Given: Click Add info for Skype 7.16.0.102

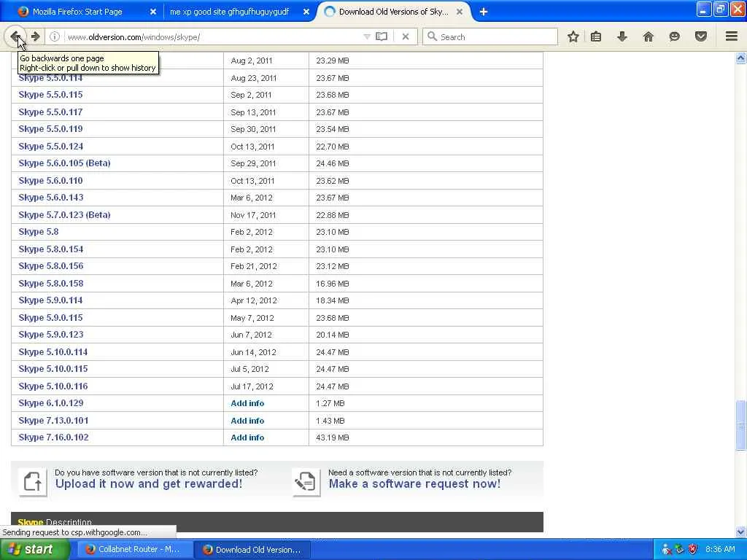Looking at the screenshot, I should pyautogui.click(x=247, y=437).
